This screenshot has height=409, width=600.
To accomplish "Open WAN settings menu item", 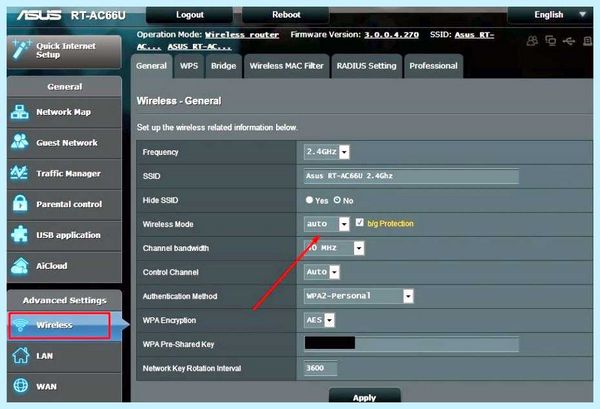I will [64, 386].
